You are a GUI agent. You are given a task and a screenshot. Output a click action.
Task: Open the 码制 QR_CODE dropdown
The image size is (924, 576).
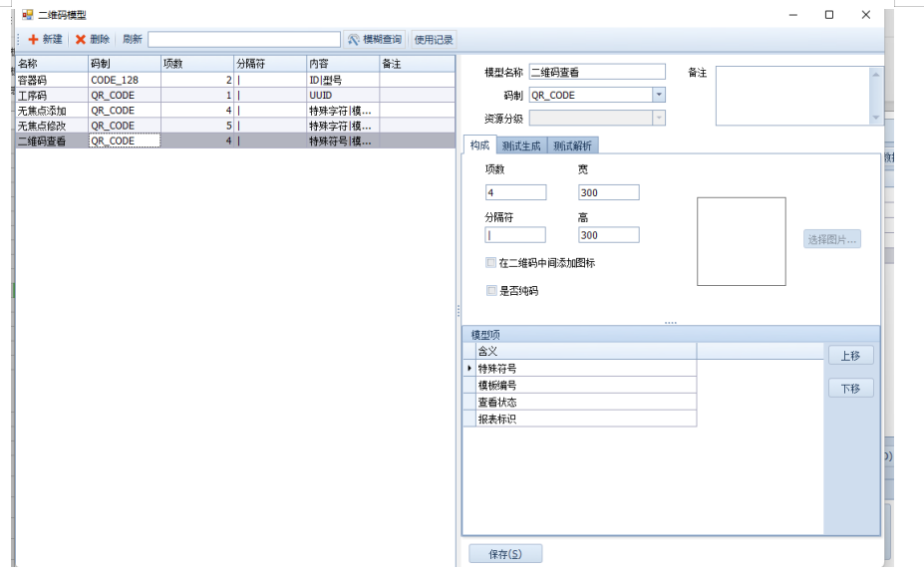(659, 95)
